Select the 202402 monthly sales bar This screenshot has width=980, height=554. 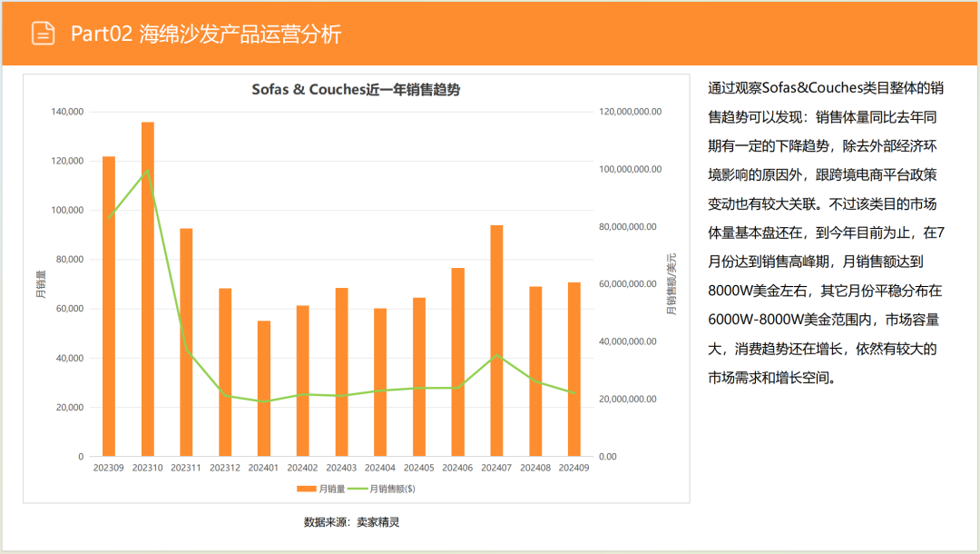[302, 381]
